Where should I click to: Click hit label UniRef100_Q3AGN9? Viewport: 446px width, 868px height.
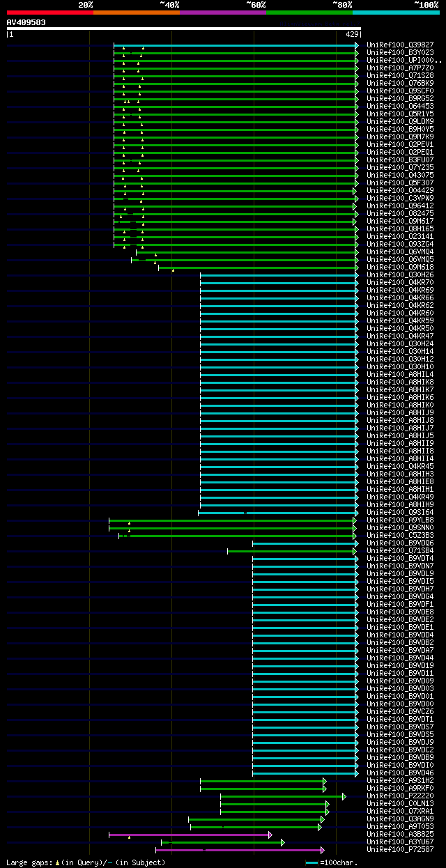pos(400,819)
